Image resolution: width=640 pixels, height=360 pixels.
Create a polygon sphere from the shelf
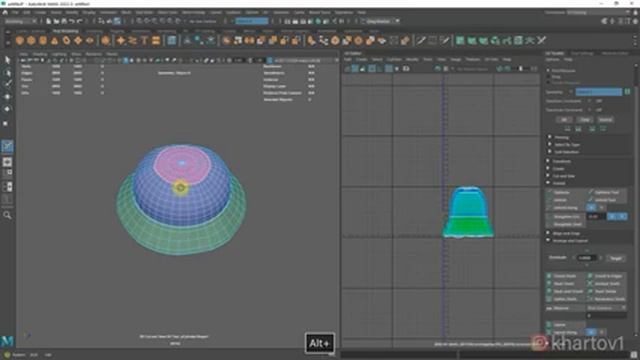[20, 40]
